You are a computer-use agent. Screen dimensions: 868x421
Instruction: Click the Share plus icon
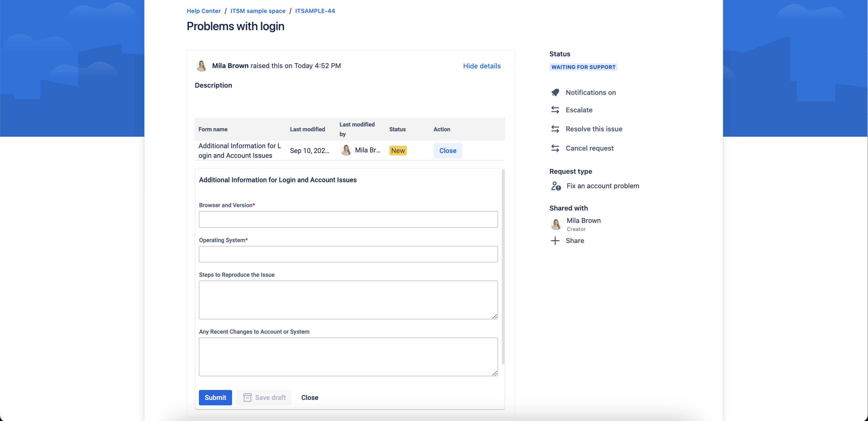tap(555, 241)
